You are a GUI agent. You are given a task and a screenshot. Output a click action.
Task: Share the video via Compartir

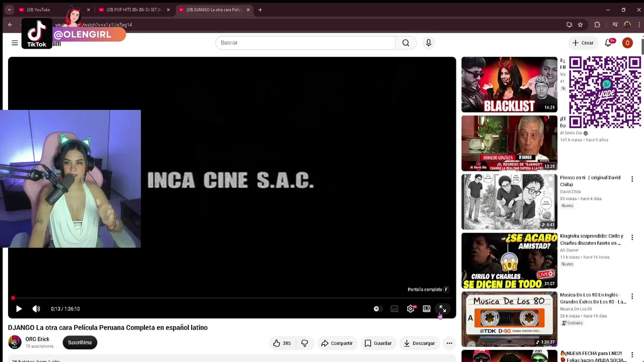(x=337, y=343)
